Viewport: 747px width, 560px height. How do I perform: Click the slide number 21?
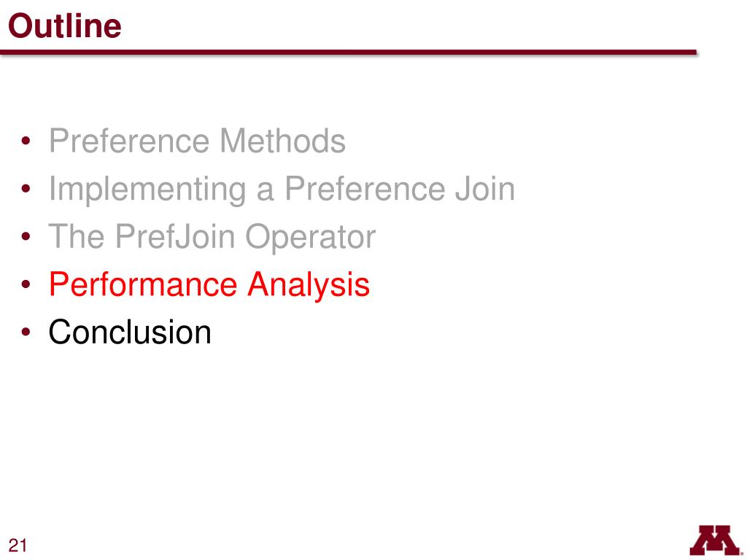pos(18,545)
